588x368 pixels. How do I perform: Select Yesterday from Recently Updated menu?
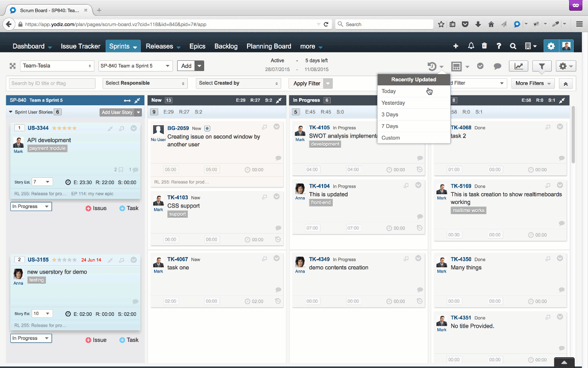point(393,103)
